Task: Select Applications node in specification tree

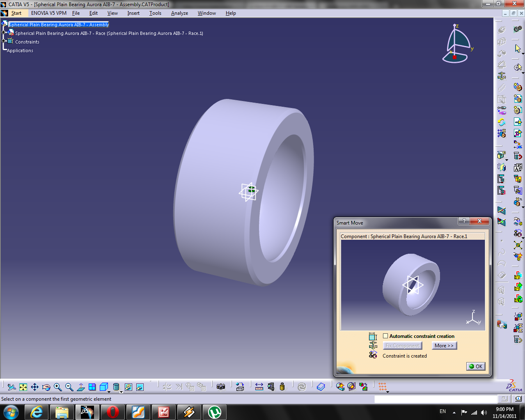Action: (20, 50)
